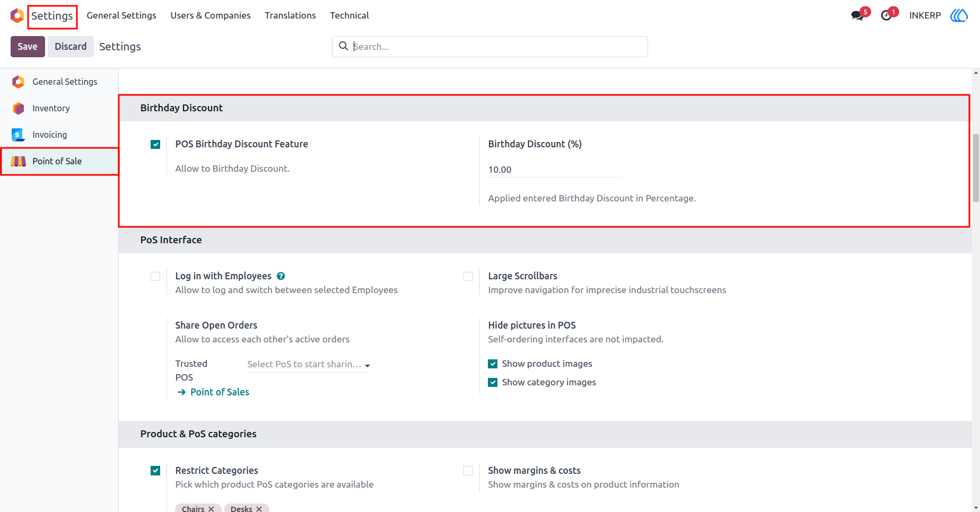Open the activities clock icon

tap(886, 15)
